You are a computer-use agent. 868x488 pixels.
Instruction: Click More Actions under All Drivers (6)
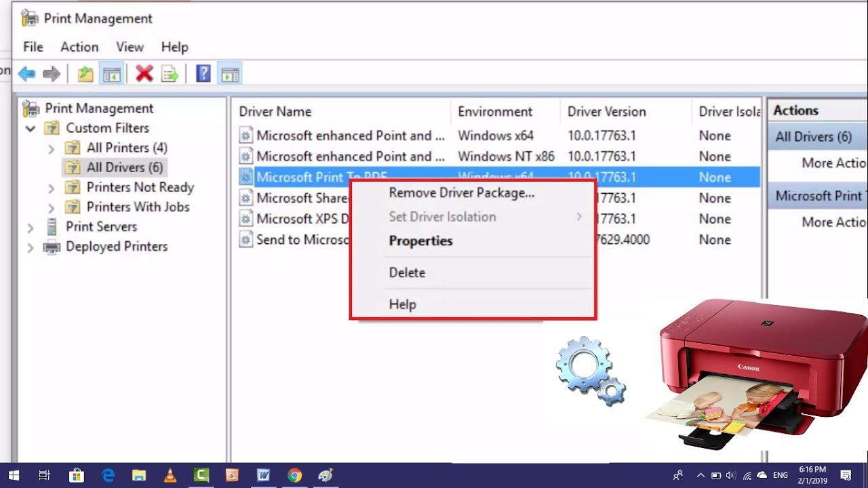[x=833, y=163]
